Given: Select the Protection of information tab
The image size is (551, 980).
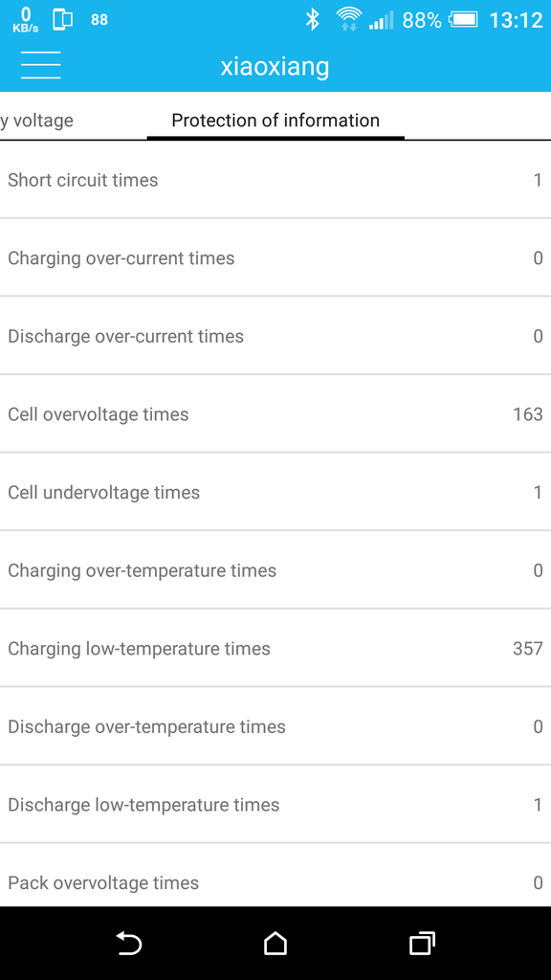Looking at the screenshot, I should 275,120.
